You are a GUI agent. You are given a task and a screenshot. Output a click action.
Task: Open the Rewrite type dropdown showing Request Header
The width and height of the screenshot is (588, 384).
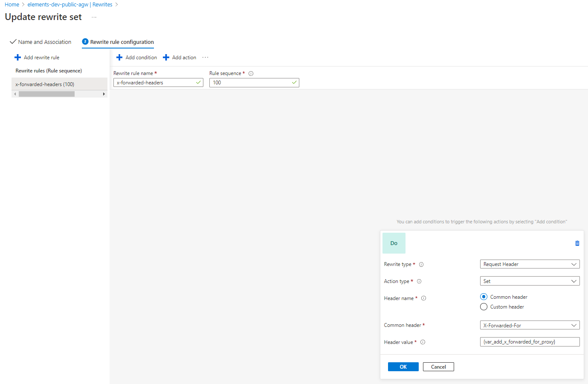pyautogui.click(x=530, y=264)
